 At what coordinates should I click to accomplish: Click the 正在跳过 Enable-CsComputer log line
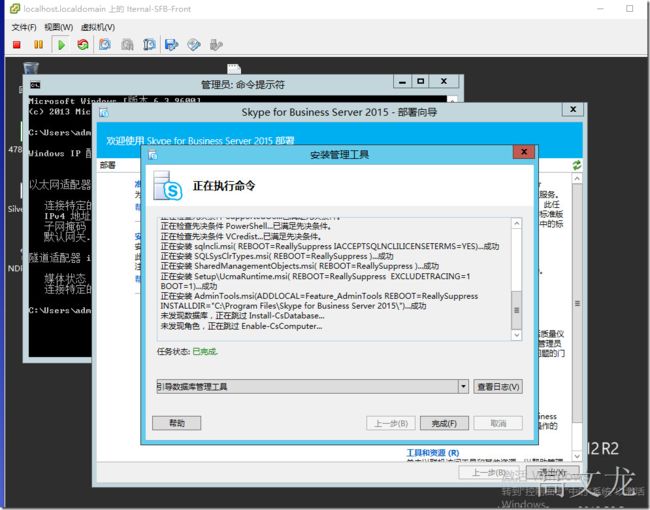[241, 326]
